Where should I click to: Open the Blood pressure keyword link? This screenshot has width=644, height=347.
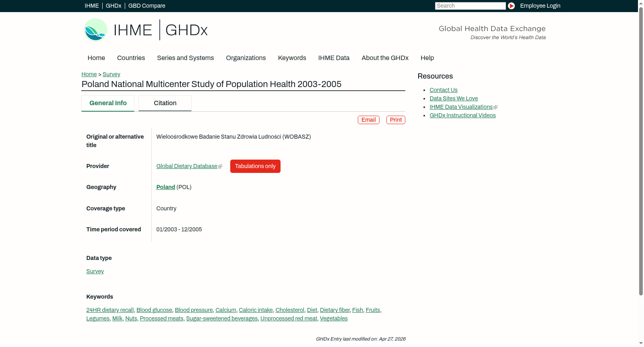194,310
